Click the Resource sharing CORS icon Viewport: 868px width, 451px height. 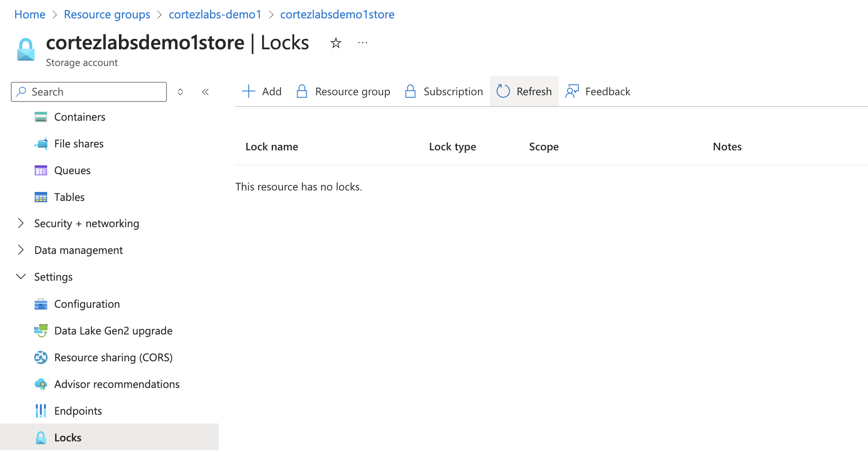pyautogui.click(x=41, y=357)
